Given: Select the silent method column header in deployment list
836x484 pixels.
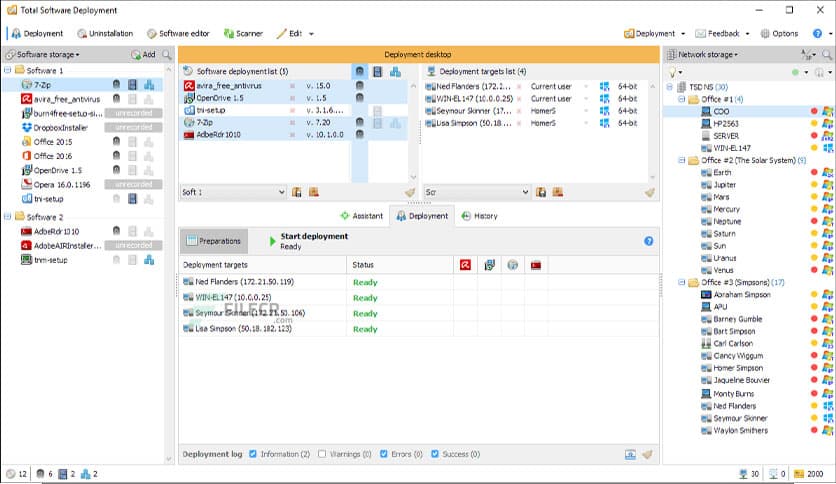Looking at the screenshot, I should pos(360,71).
